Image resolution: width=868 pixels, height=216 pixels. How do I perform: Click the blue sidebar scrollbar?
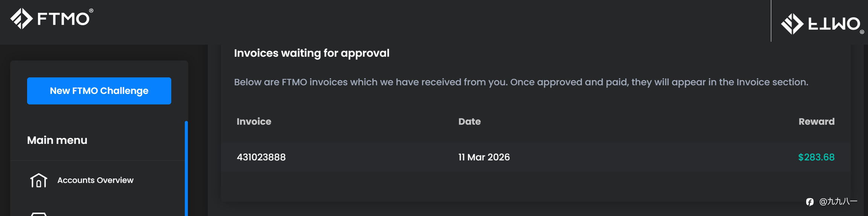click(186, 168)
